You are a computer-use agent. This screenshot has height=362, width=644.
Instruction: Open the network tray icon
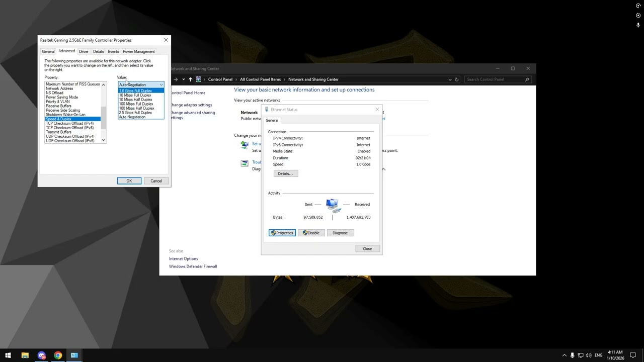pos(580,355)
